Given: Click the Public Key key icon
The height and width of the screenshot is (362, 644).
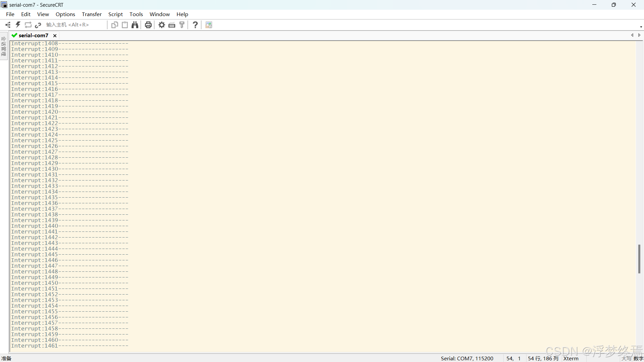Looking at the screenshot, I should pos(182,25).
